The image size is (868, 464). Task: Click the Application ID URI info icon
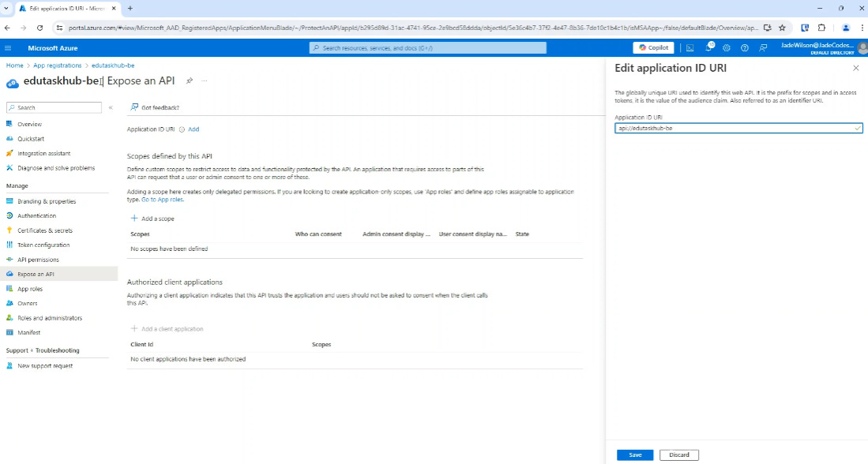182,129
